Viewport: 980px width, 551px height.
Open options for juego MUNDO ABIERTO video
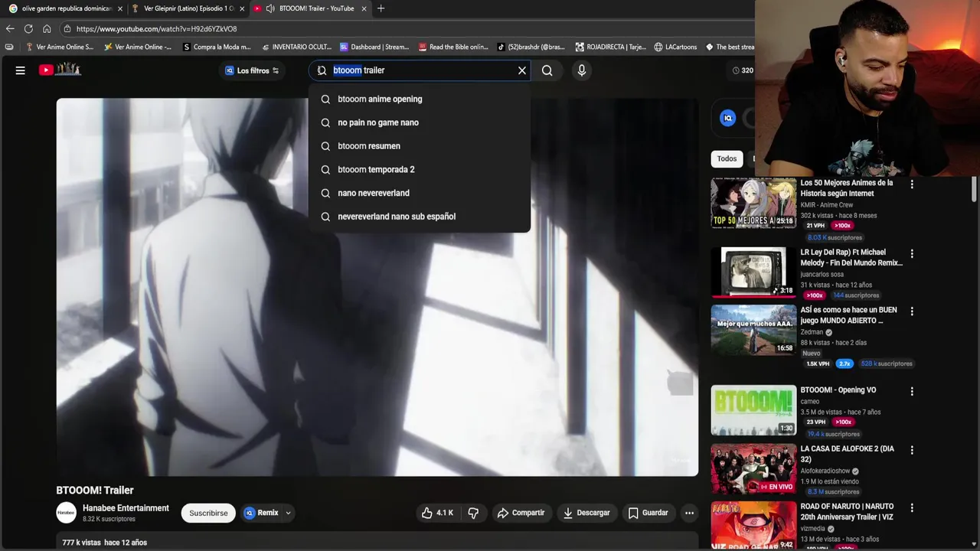[912, 311]
